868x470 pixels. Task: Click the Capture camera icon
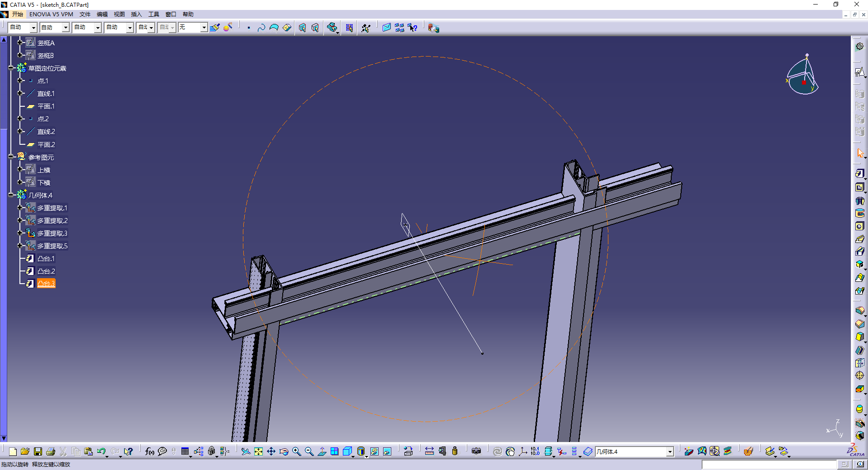[x=476, y=451]
